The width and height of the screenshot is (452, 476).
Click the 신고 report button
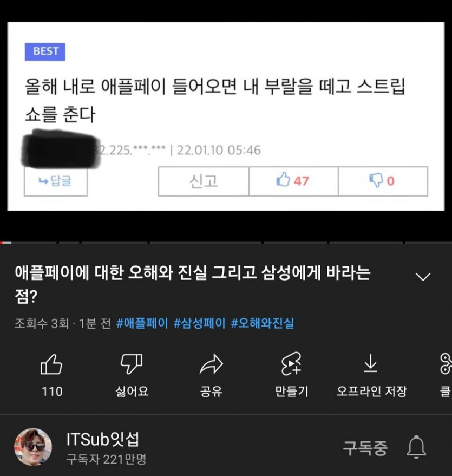click(x=204, y=181)
